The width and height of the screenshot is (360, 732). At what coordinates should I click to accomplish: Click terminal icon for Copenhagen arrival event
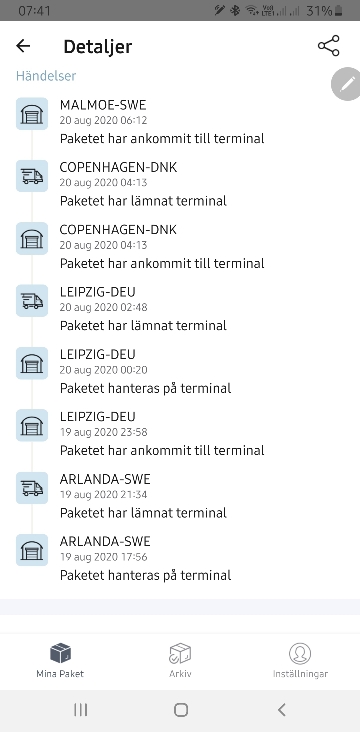point(32,238)
